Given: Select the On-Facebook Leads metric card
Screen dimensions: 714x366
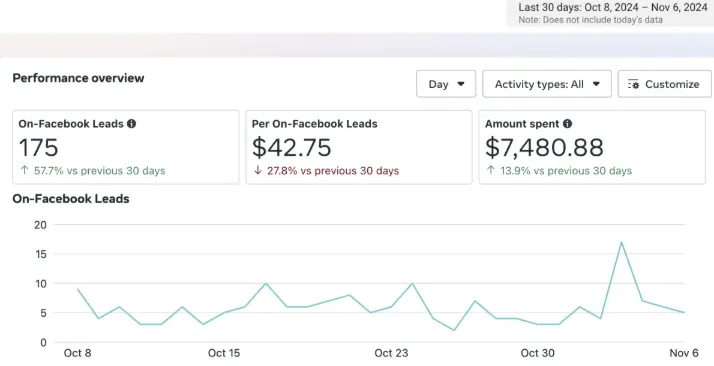Looking at the screenshot, I should coord(126,147).
